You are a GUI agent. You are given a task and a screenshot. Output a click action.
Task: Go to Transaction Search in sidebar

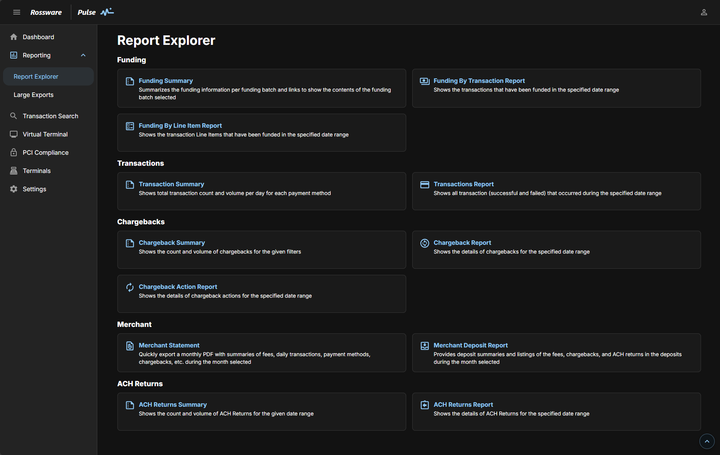click(50, 116)
